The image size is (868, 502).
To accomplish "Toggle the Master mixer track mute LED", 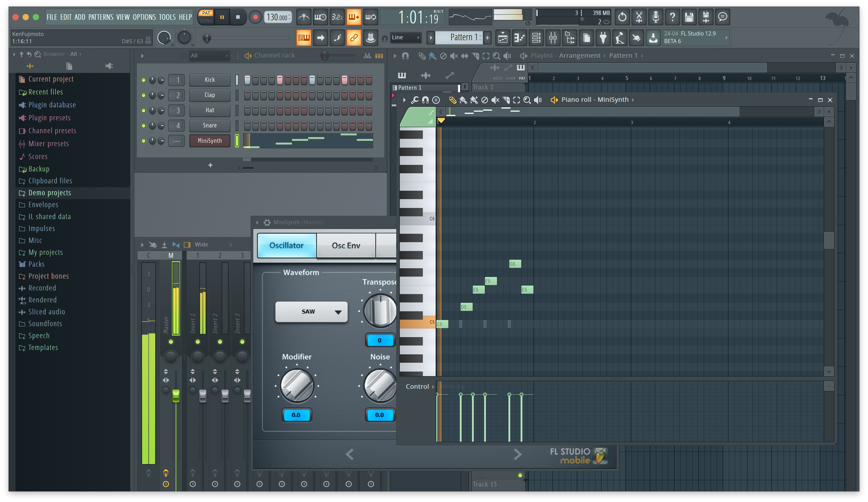I will [171, 341].
